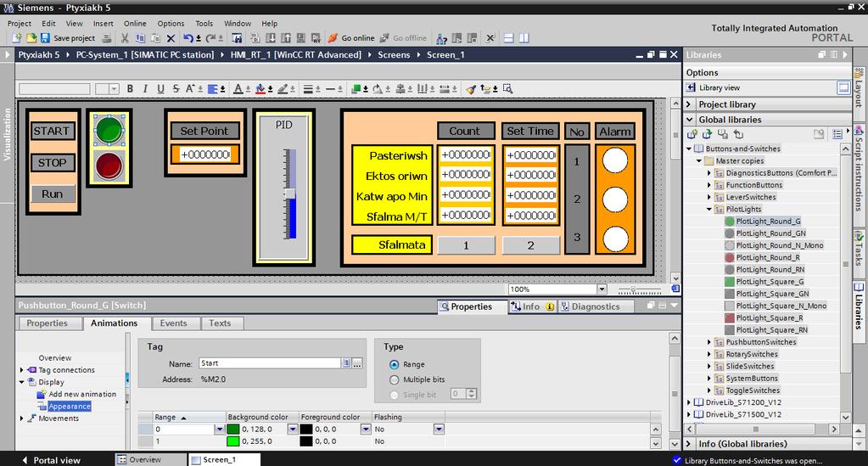Click the background fill color bucket icon
Image resolution: width=868 pixels, height=466 pixels.
pyautogui.click(x=260, y=88)
